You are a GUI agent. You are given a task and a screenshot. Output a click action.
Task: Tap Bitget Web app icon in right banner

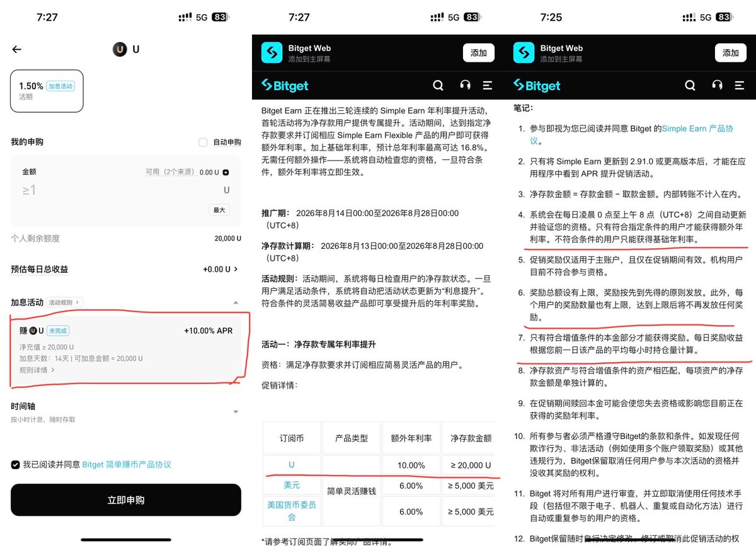524,53
